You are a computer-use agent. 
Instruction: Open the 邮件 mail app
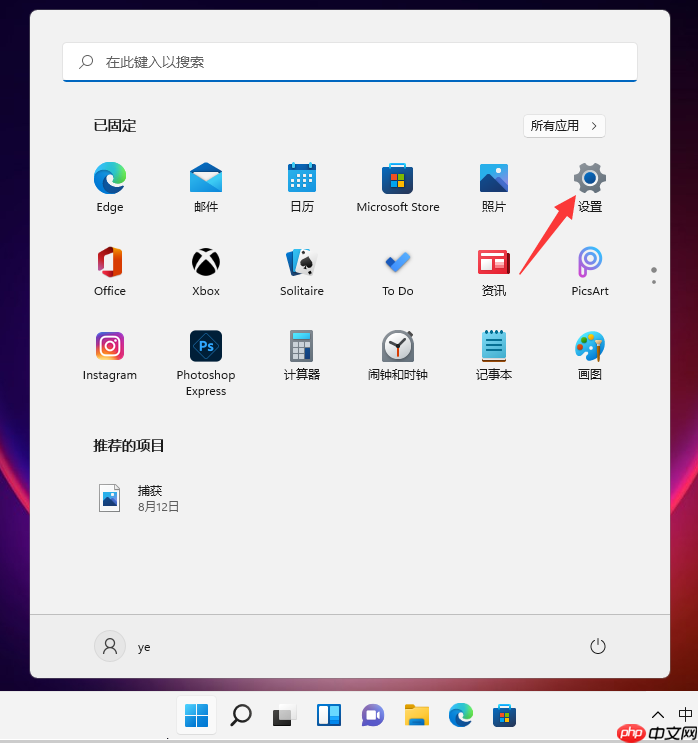coord(206,188)
